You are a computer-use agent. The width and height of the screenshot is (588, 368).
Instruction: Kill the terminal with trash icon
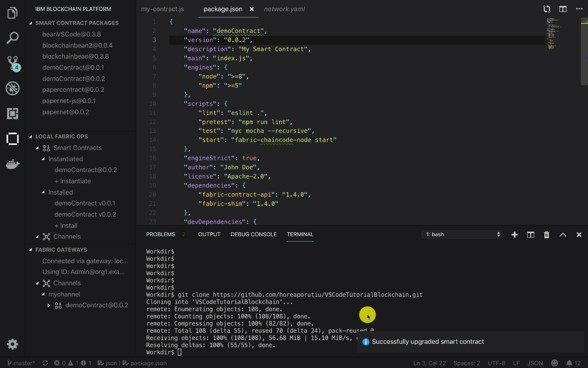[546, 234]
